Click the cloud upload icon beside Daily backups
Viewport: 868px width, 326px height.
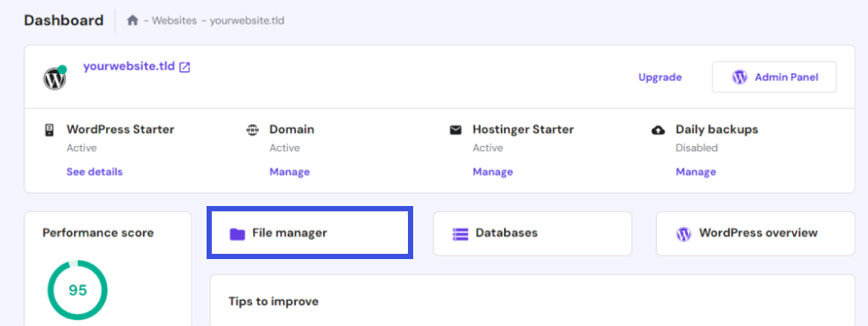[x=658, y=130]
